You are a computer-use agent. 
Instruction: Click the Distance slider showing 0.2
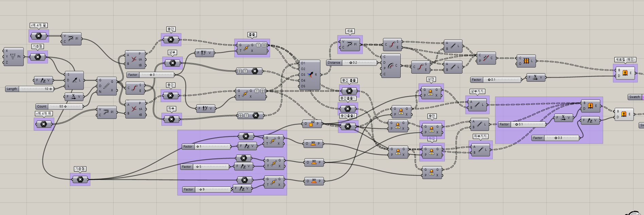point(352,63)
